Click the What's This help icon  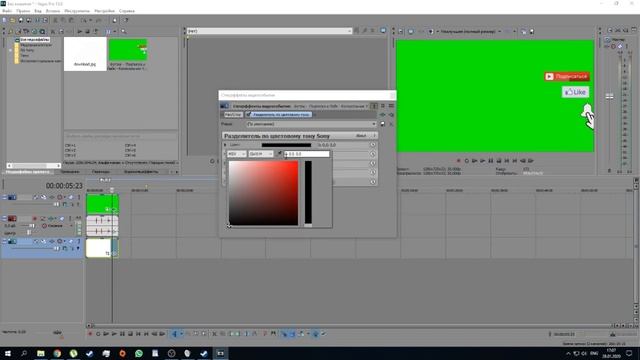click(126, 20)
